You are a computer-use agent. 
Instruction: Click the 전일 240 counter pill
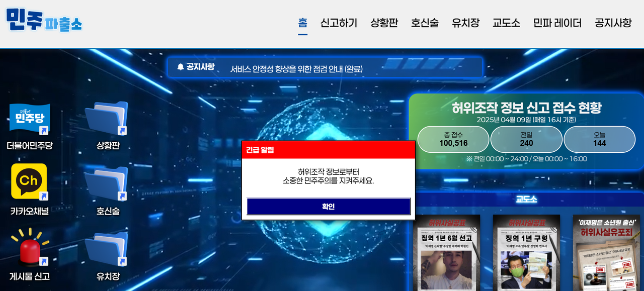pos(526,139)
